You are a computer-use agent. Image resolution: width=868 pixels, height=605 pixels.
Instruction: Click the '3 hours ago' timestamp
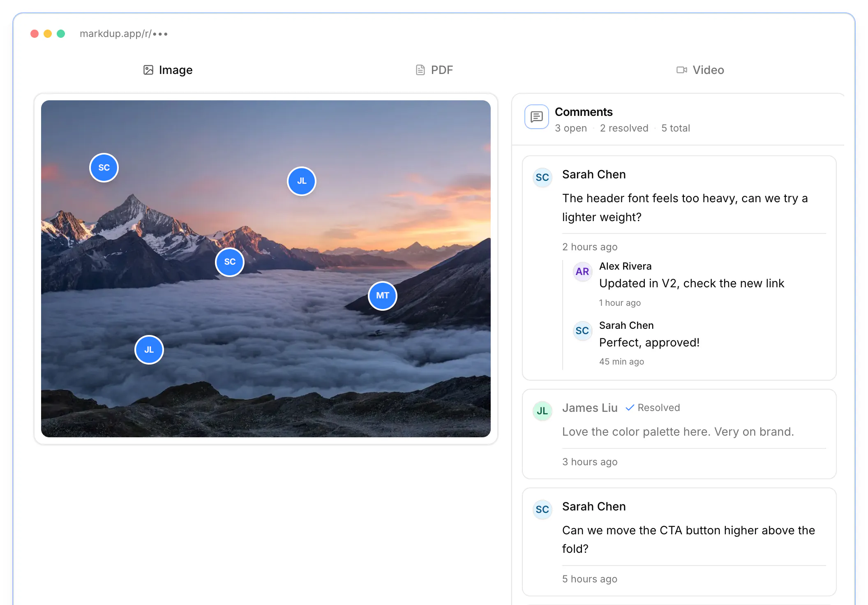tap(590, 462)
